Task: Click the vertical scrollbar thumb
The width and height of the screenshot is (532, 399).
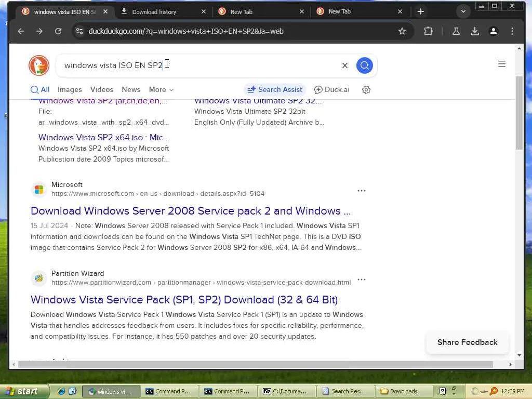Action: click(519, 113)
